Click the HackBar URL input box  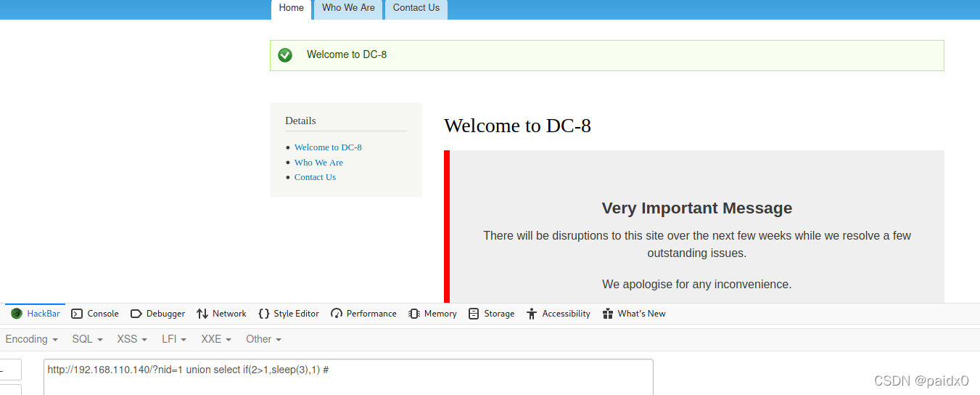pyautogui.click(x=348, y=377)
